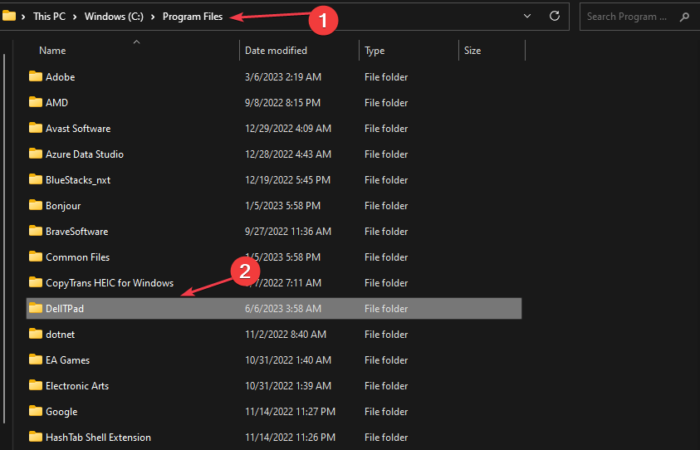Click the Bonjour folder icon
This screenshot has width=700, height=450.
click(x=35, y=205)
